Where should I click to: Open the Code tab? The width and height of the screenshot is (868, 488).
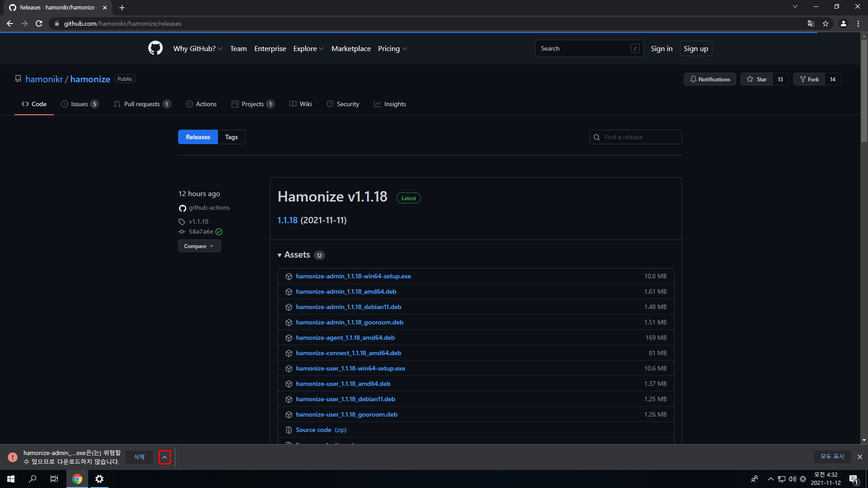(34, 104)
